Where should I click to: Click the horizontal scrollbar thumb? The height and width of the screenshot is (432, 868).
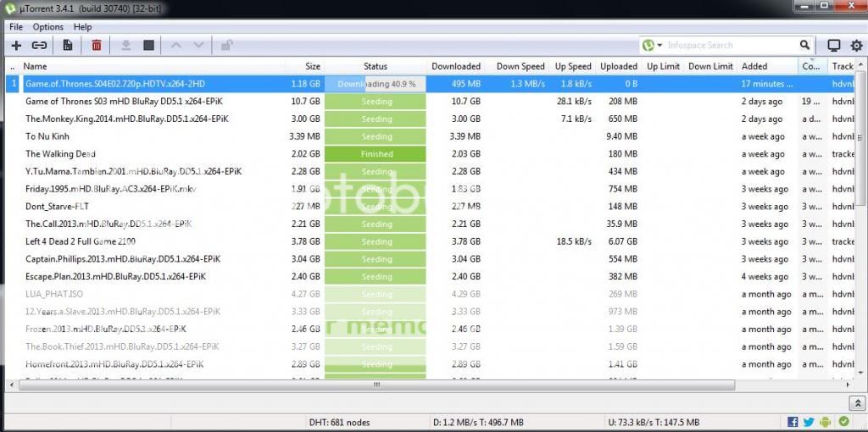[376, 385]
